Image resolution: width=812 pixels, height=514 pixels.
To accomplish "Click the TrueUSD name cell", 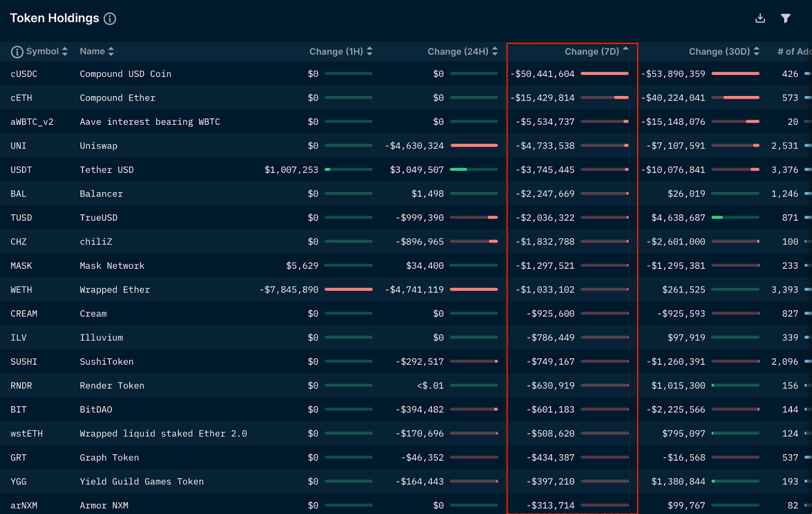I will point(98,218).
